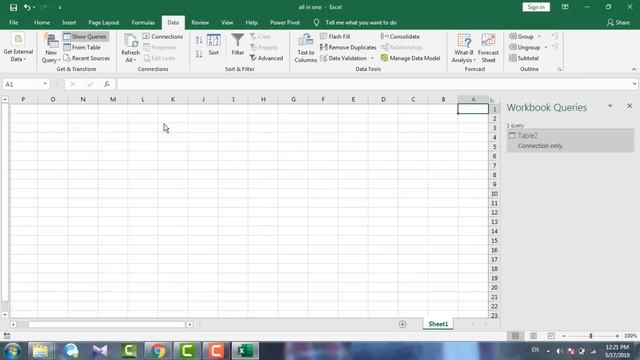Add a new sheet with plus button
This screenshot has height=360, width=640.
point(402,324)
